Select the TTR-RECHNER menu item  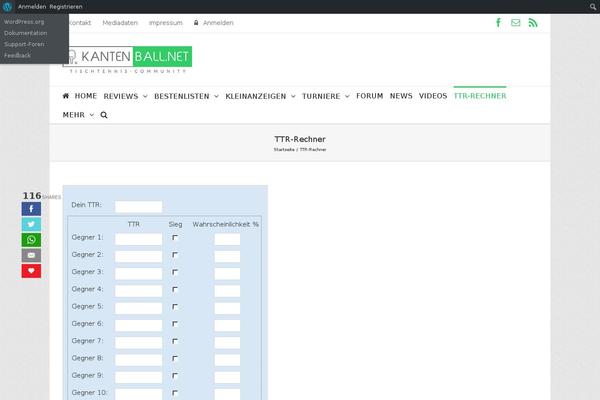coord(480,96)
